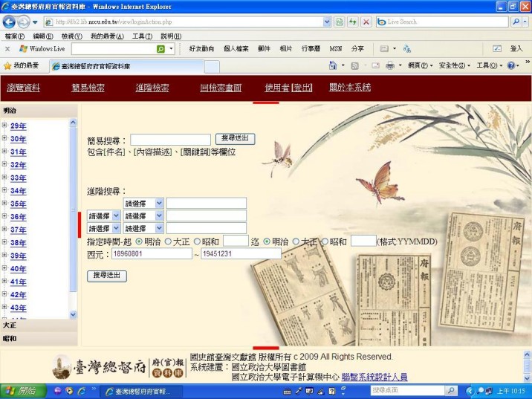Click the Live Search magnifier icon
This screenshot has width=532, height=399.
click(516, 22)
